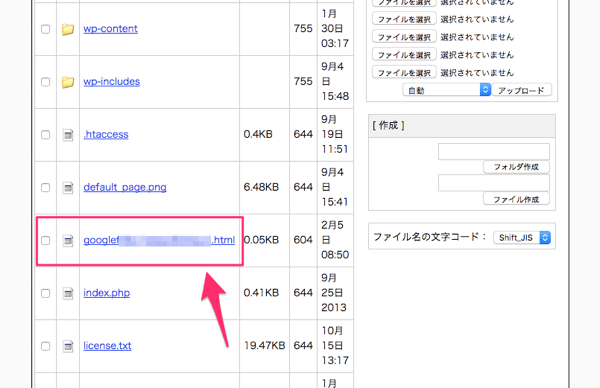Tick the checkbox for the google .html file
The width and height of the screenshot is (600, 388).
pyautogui.click(x=46, y=240)
